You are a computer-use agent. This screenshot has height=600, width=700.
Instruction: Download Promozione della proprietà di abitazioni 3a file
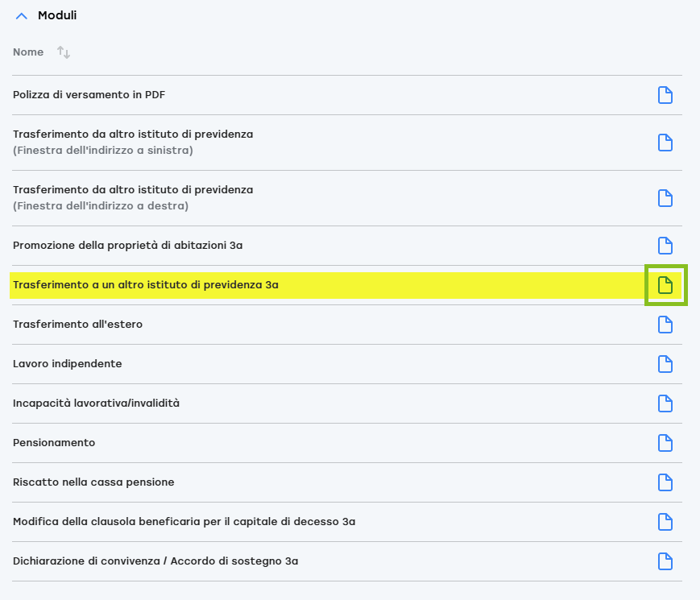coord(665,246)
